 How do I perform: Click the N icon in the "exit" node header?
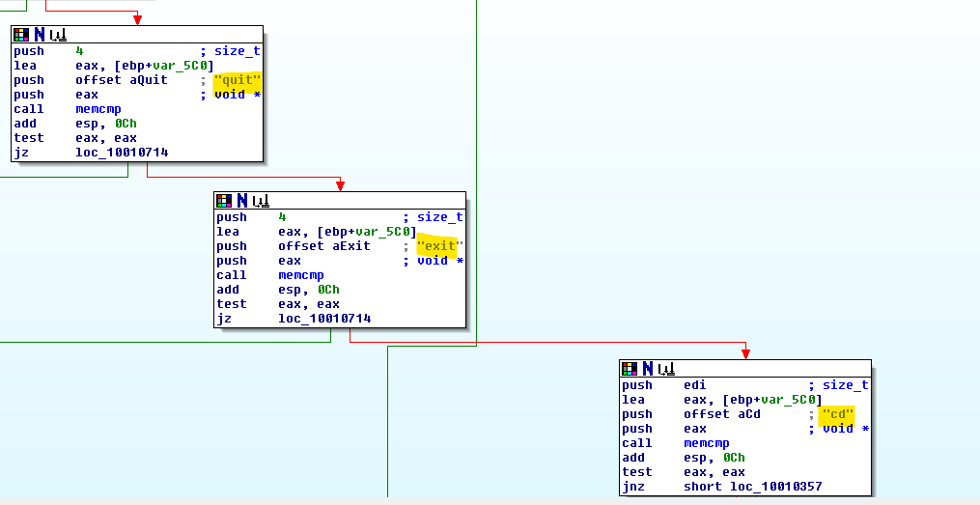tap(242, 201)
